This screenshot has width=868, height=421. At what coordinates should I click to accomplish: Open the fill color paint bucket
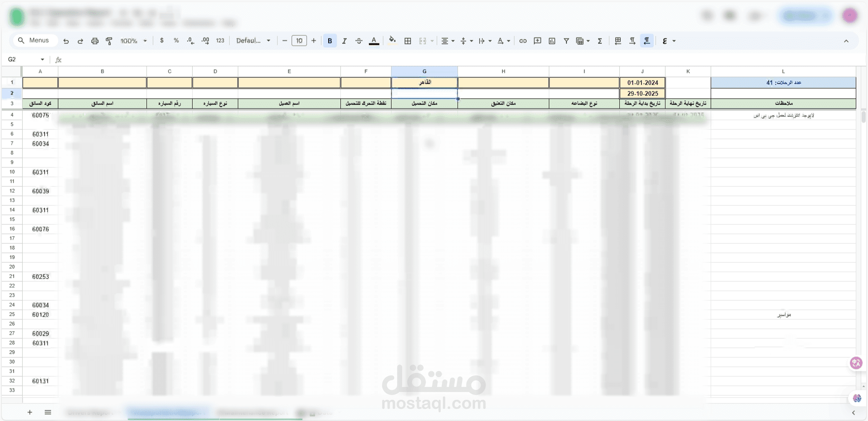coord(392,41)
